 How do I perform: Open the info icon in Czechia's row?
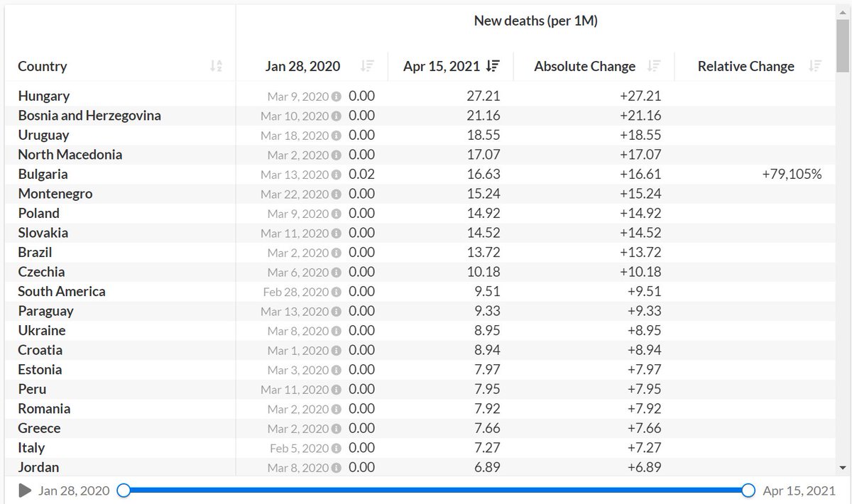[336, 273]
